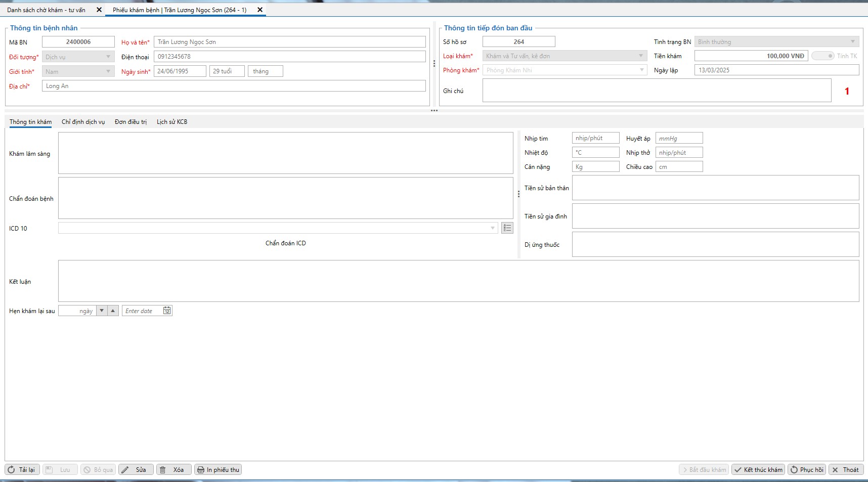Image resolution: width=868 pixels, height=482 pixels.
Task: Print receipt with In phiếu thu
Action: (218, 470)
